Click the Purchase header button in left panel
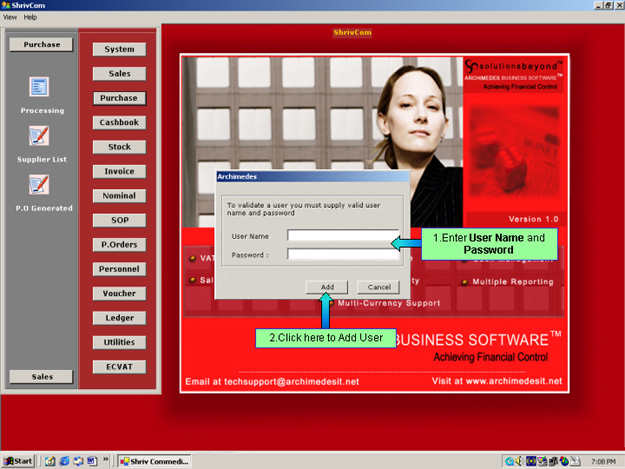 (41, 44)
